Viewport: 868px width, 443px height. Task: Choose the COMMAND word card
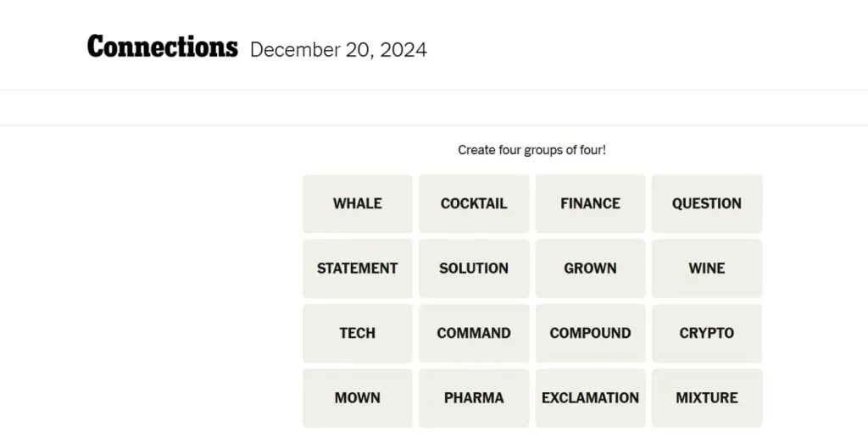click(x=474, y=333)
